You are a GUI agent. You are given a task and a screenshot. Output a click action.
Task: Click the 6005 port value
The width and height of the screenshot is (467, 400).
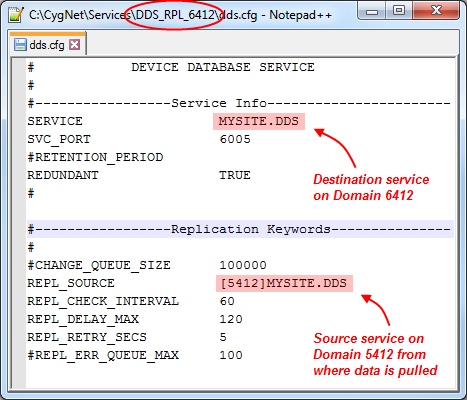pos(235,139)
